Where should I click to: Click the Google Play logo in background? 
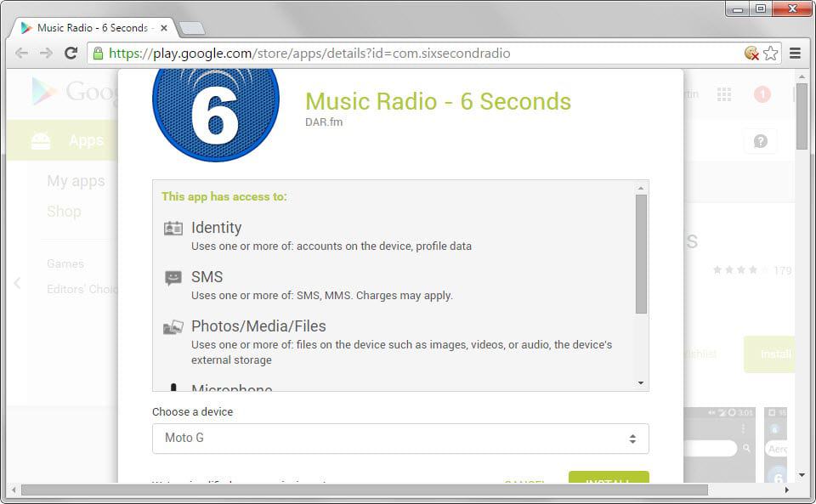click(x=73, y=92)
